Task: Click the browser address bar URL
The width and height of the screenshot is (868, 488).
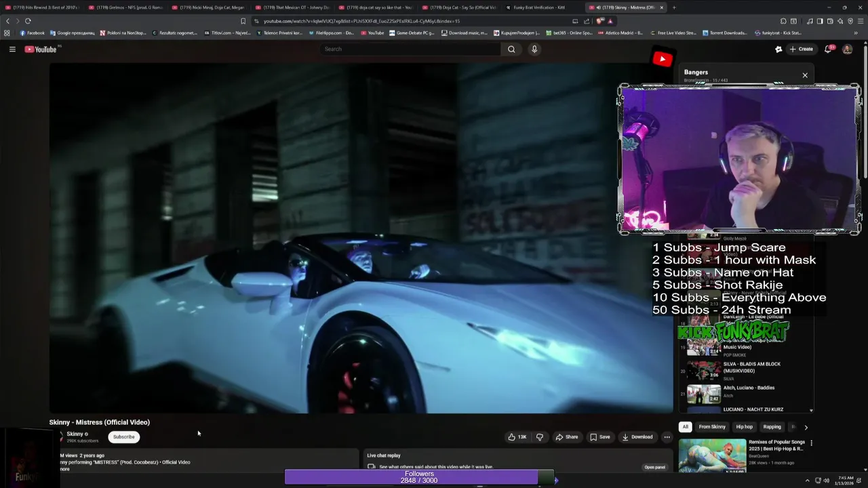Action: (361, 21)
